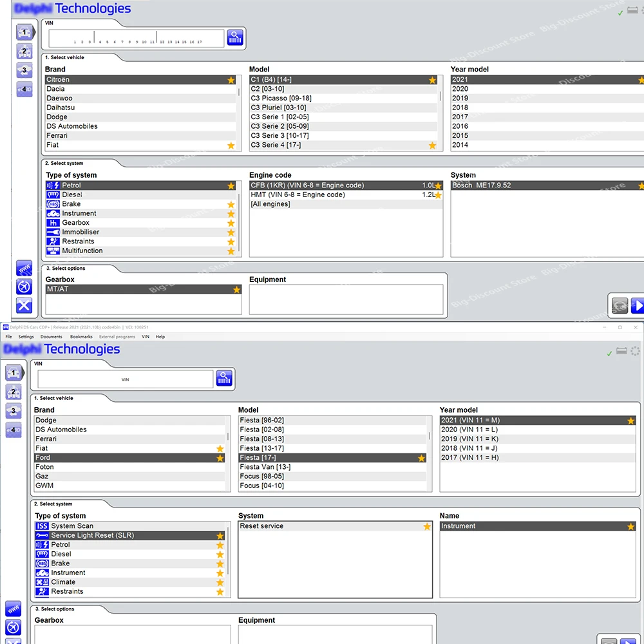Viewport: 644px width, 644px height.
Task: Pick year model 2019 on Citroën screen
Action: coord(547,99)
